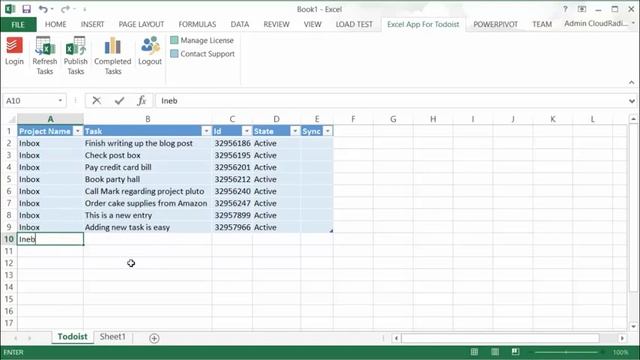Screen dimensions: 640x360
Task: Open the Completed Tasks chart icon
Action: point(113,46)
